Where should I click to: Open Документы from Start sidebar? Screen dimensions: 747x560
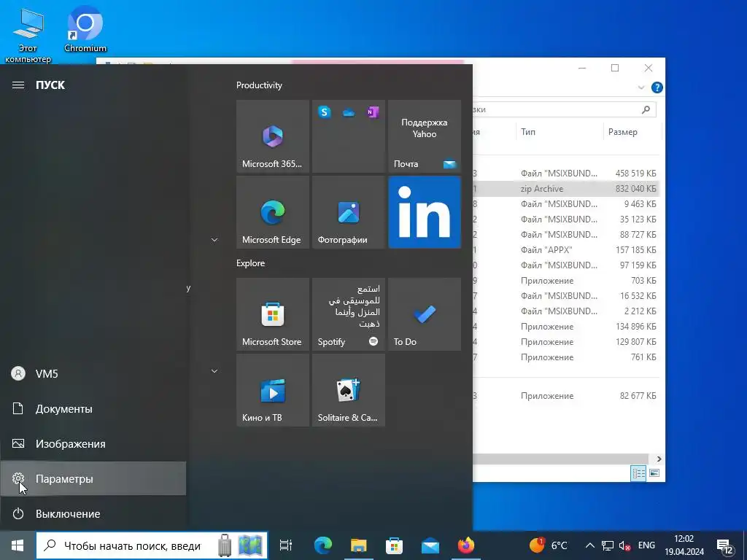(x=93, y=408)
